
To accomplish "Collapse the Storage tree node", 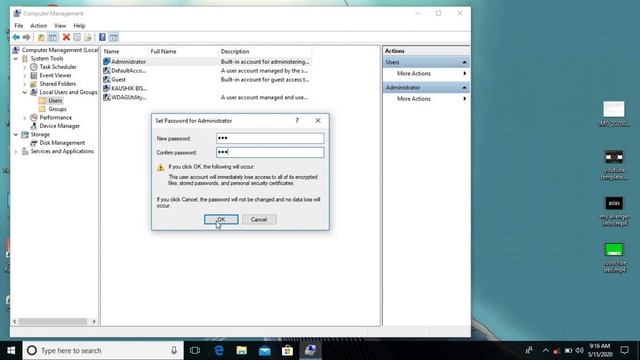I will click(16, 135).
